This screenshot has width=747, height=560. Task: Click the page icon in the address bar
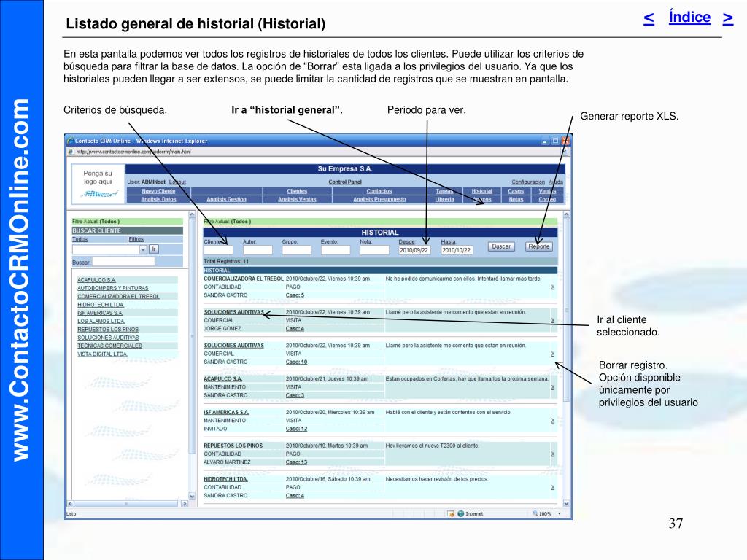(71, 152)
